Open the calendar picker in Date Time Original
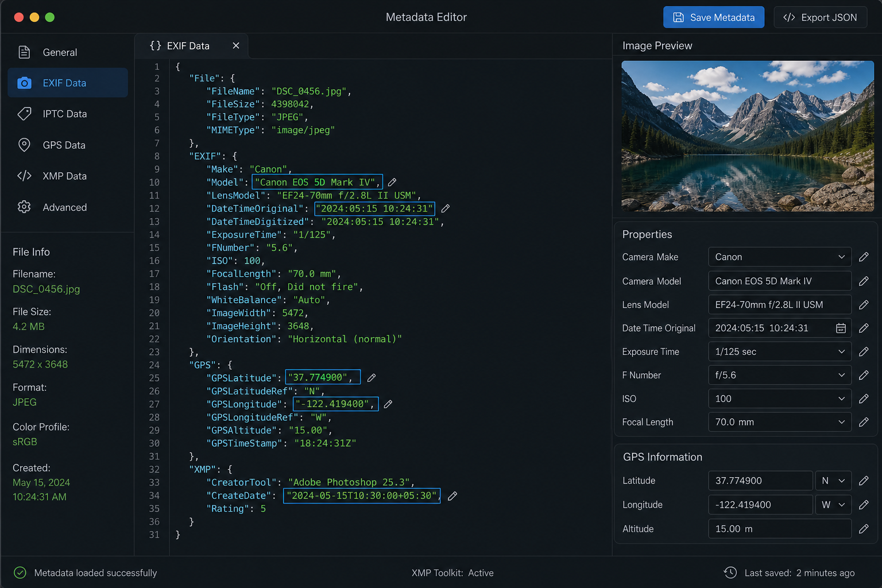The height and width of the screenshot is (588, 882). click(x=841, y=328)
